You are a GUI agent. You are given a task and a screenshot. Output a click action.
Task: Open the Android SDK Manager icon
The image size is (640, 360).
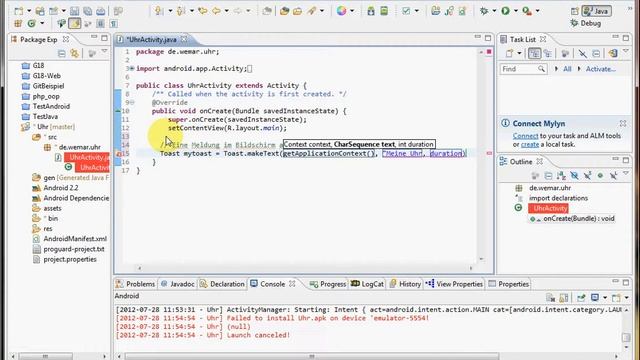371,11
